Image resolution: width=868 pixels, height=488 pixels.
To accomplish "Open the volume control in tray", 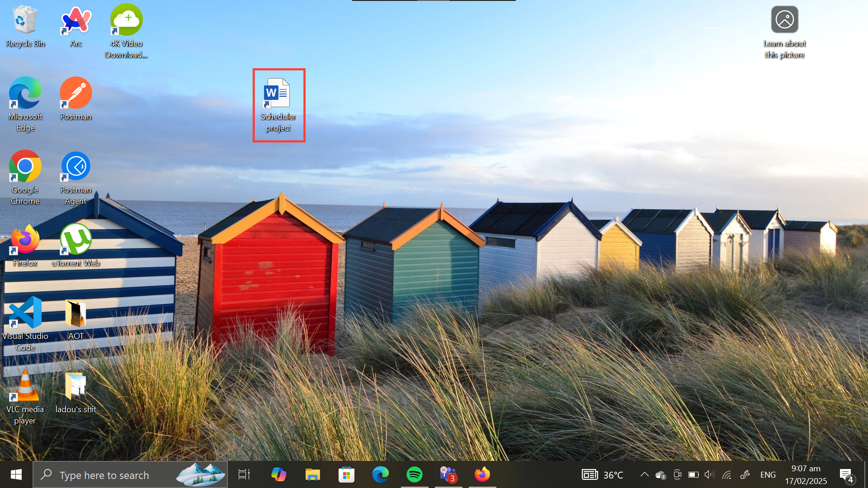I will tap(709, 474).
